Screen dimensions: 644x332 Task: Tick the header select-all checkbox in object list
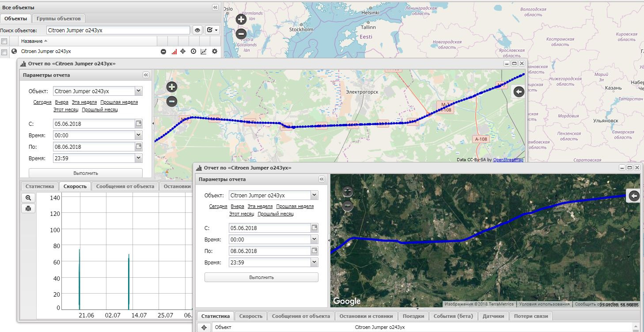(4, 41)
